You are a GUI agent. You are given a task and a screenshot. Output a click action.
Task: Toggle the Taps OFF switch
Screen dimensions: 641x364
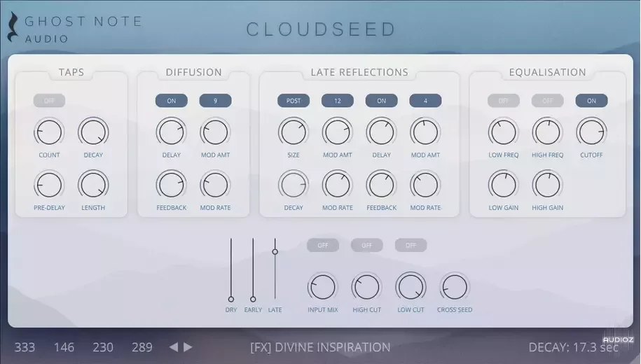(49, 101)
